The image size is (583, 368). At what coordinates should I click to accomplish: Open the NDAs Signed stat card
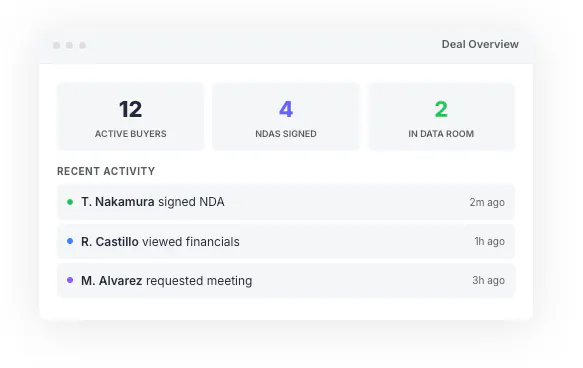click(286, 117)
